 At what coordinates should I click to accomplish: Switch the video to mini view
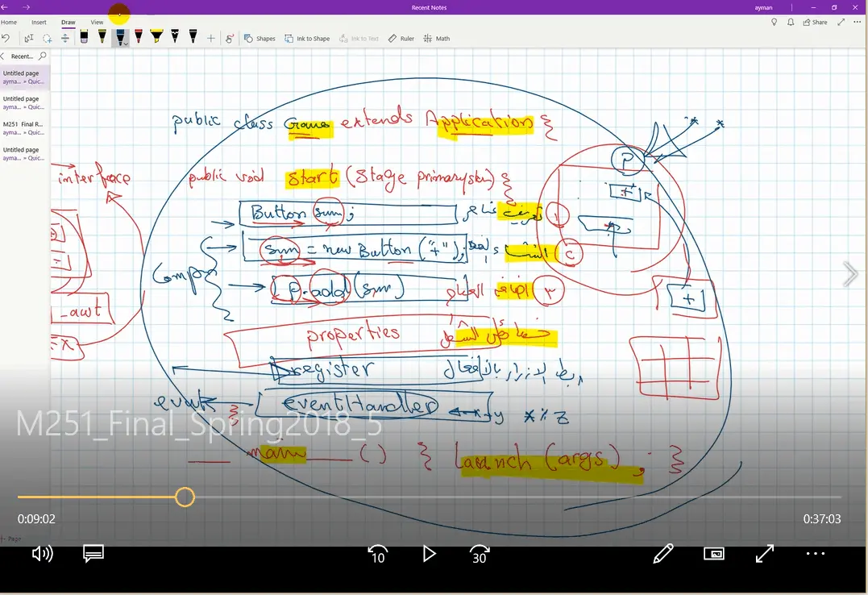[x=714, y=553]
